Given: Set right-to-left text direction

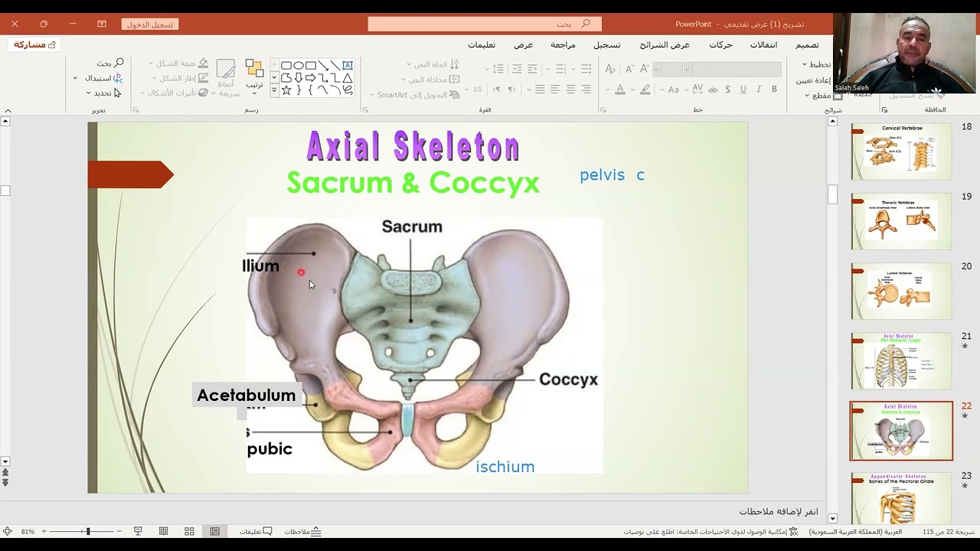Looking at the screenshot, I should click(x=512, y=90).
